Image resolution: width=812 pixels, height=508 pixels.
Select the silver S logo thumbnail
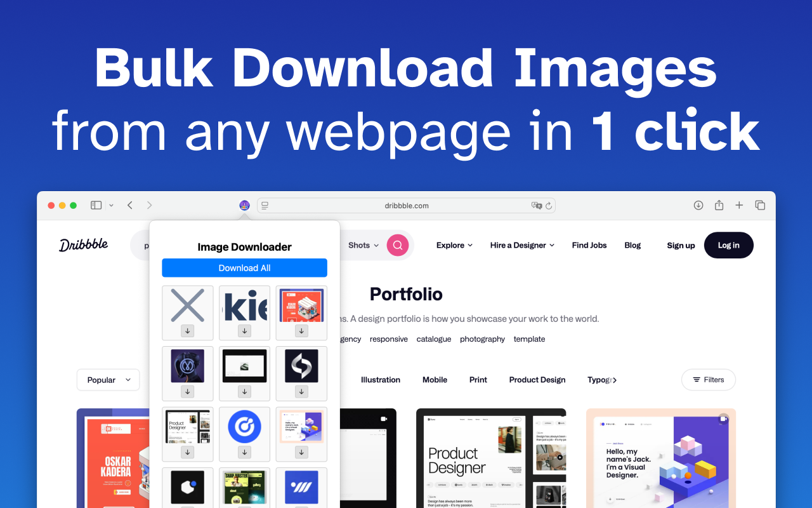coord(301,366)
